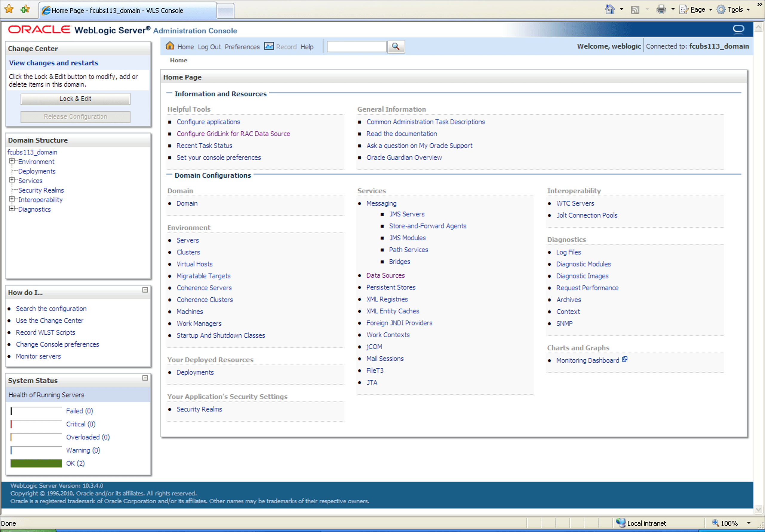
Task: Click the browser Home page icon
Action: [x=610, y=9]
